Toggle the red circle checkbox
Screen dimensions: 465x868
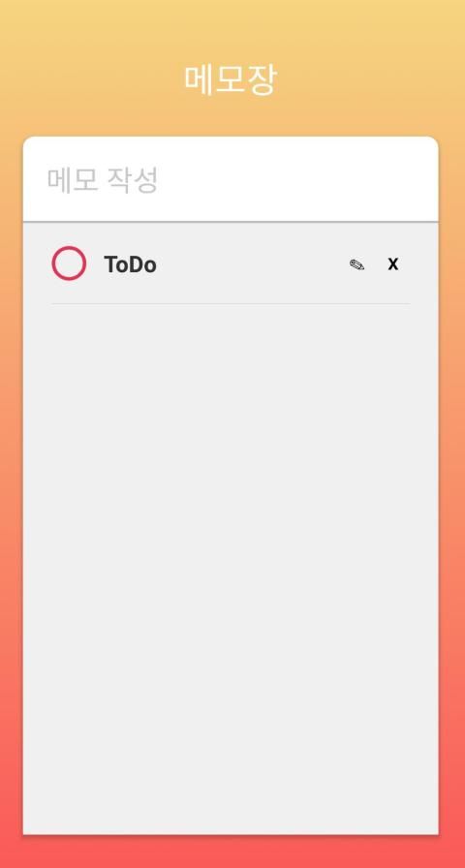point(69,263)
